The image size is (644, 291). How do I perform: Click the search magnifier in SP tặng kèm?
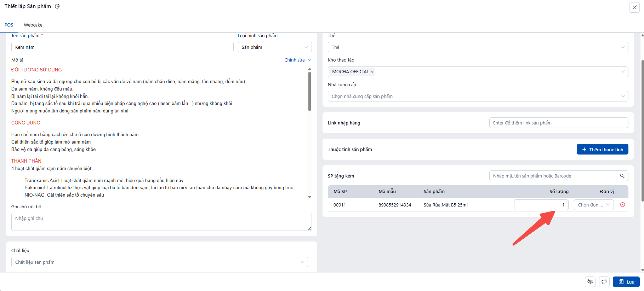(622, 176)
